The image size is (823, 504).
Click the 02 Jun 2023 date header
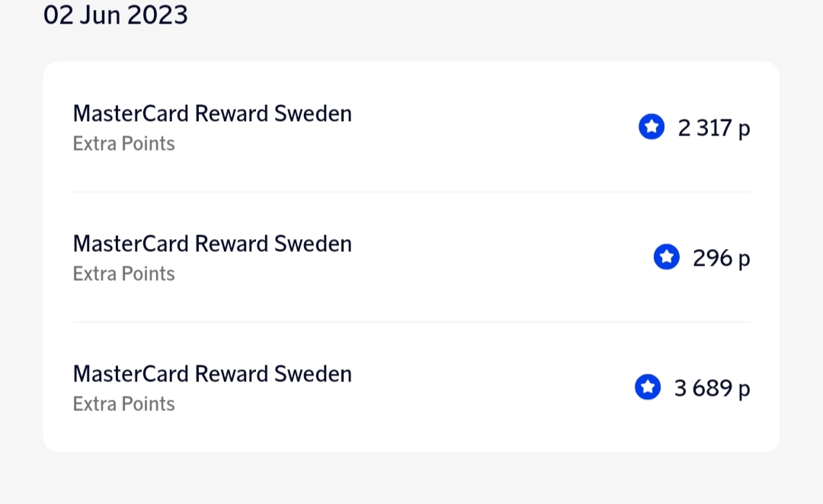[115, 14]
